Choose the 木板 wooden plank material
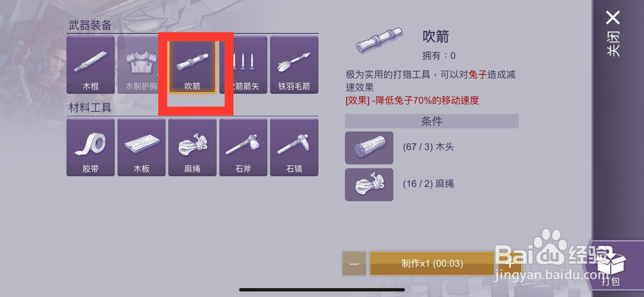The width and height of the screenshot is (644, 297). [x=142, y=147]
